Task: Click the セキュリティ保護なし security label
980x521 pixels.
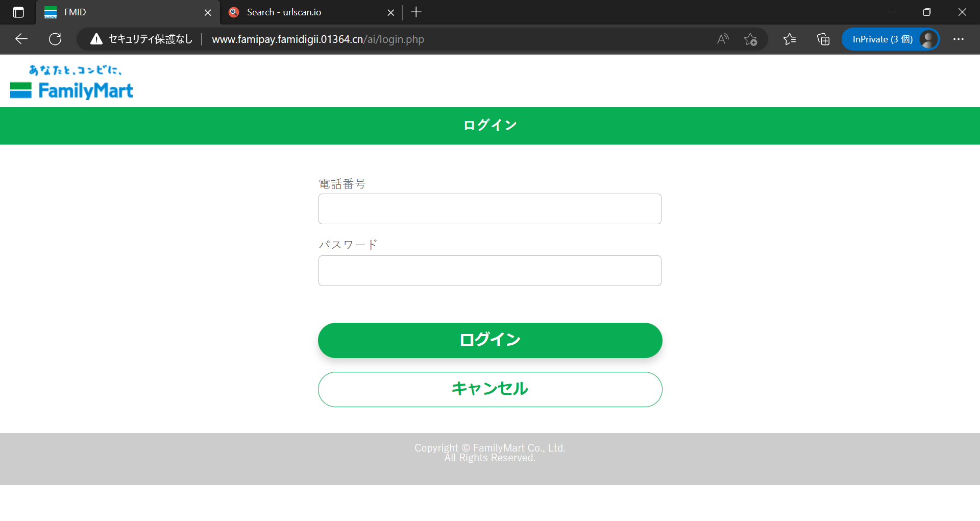Action: point(151,39)
